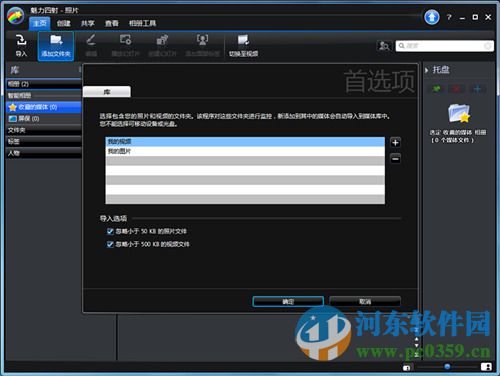Viewport: 500px width, 376px height.
Task: Collapse the 托盘 tray panel arrow
Action: tap(427, 70)
